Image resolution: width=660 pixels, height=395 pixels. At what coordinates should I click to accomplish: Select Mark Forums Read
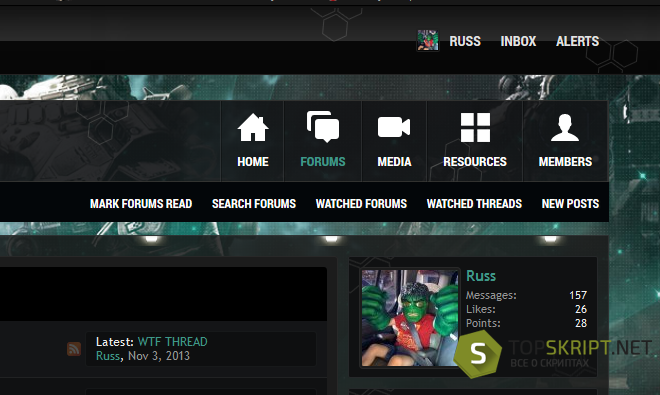pyautogui.click(x=141, y=204)
